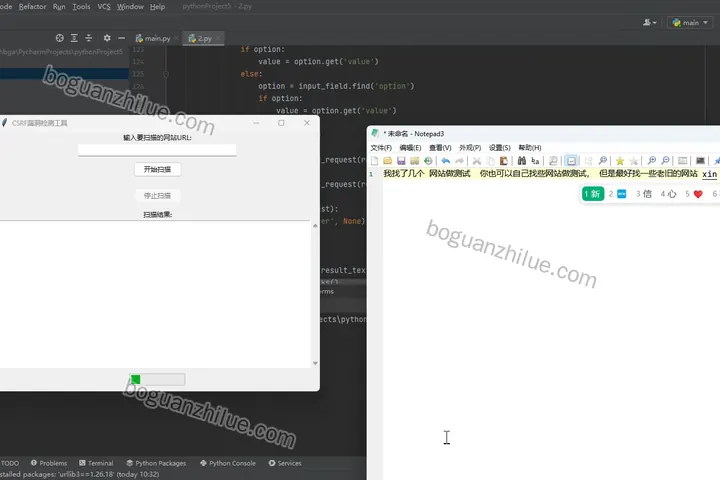Click the Select Opened File target icon in PyCharm
The height and width of the screenshot is (480, 720).
(x=60, y=38)
